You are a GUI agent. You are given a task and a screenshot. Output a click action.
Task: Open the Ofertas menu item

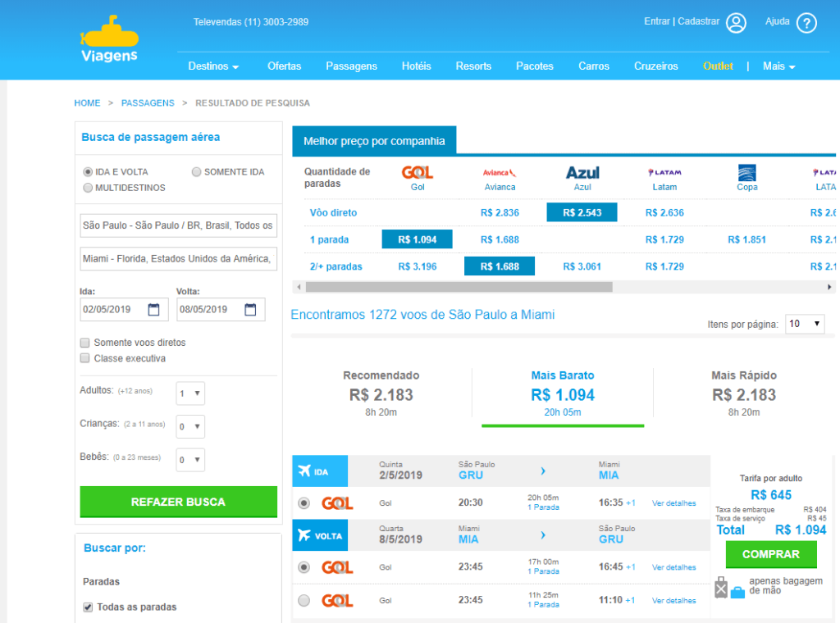284,66
